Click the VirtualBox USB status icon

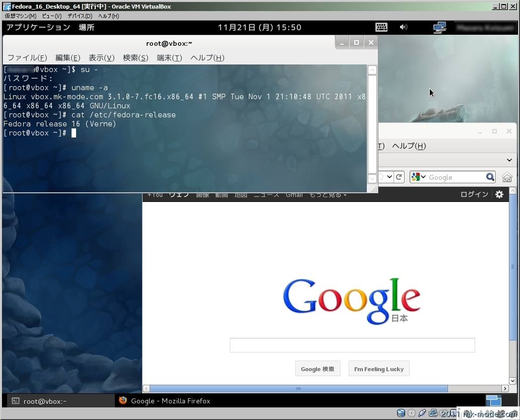tap(422, 413)
